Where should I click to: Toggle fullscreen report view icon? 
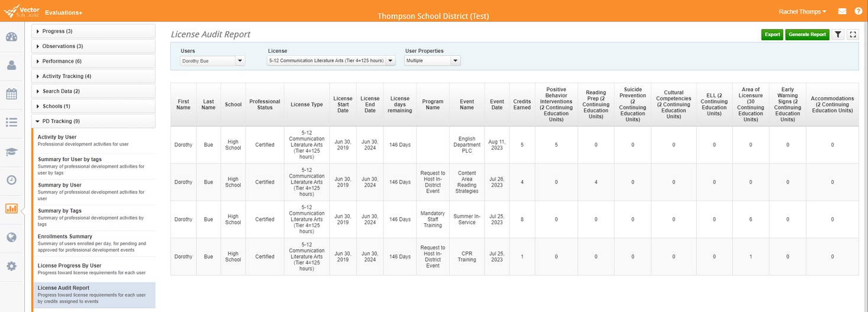853,34
